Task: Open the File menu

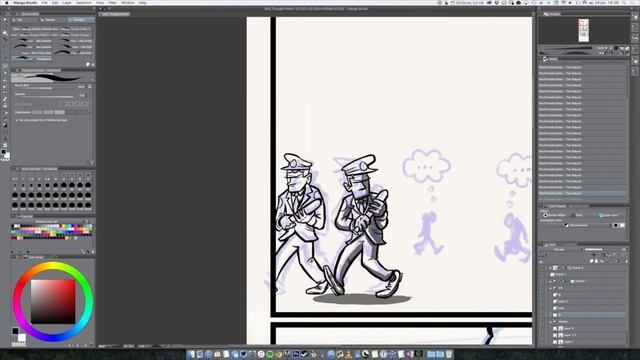Action: pos(44,3)
